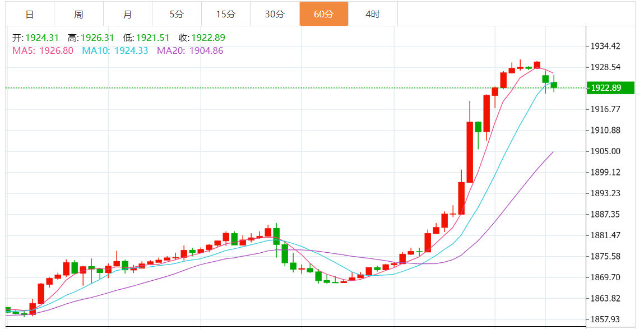The image size is (644, 329).
Task: Click the MA5: 1926.80 label
Action: 43,51
